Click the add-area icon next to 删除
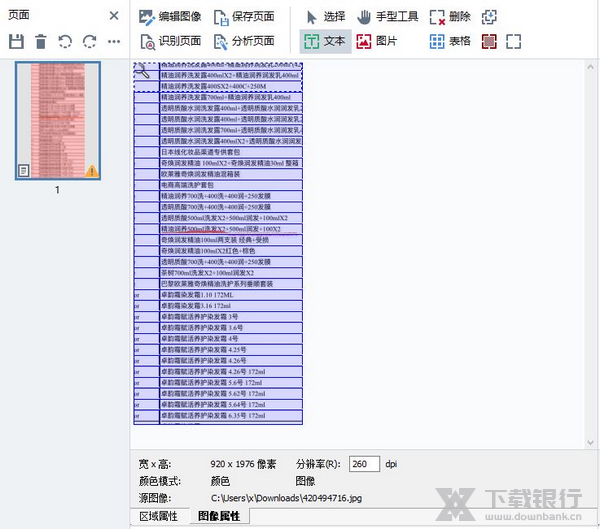This screenshot has width=600, height=529. pos(489,17)
